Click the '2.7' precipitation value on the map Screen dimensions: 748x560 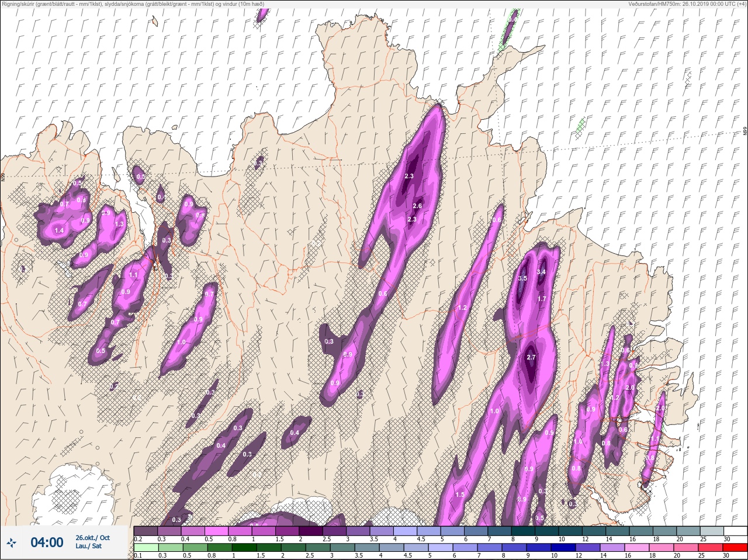(531, 358)
